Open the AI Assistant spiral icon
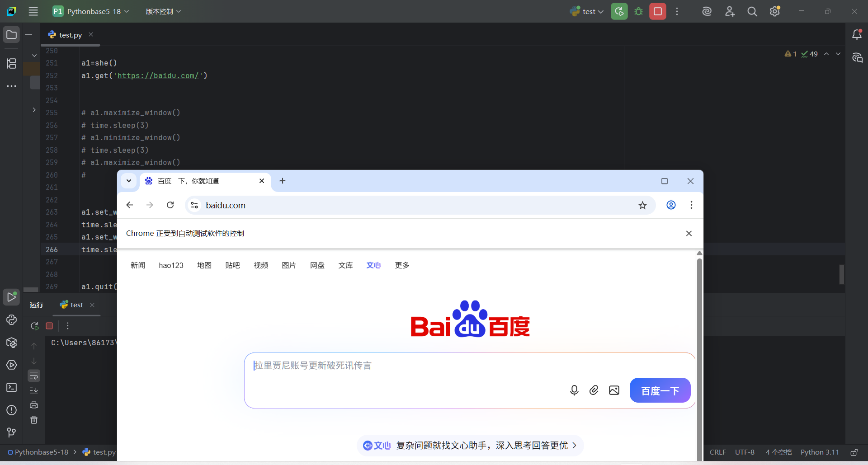Viewport: 868px width, 465px height. 707,11
